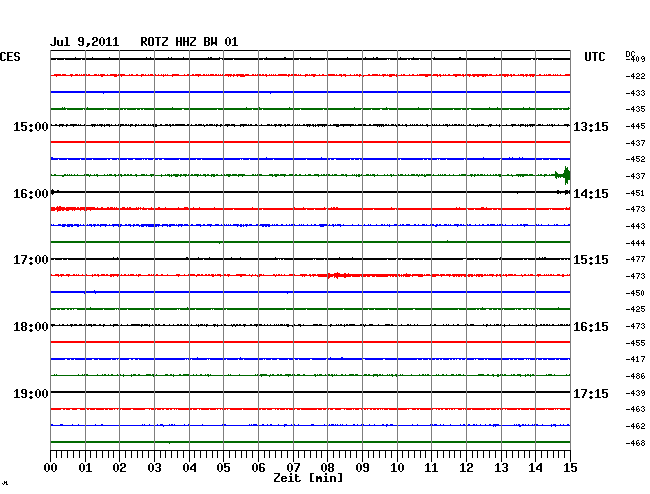Click the date label "Jul 9,2011"
Screen dimensions: 650x494
click(85, 42)
